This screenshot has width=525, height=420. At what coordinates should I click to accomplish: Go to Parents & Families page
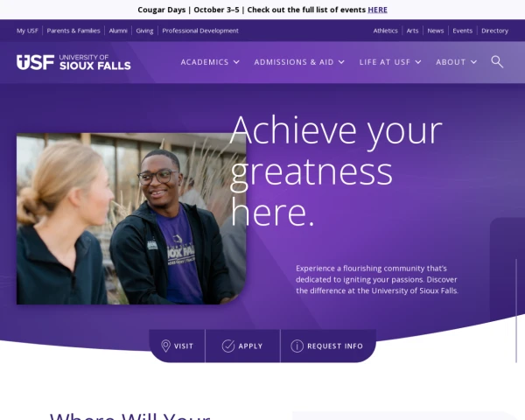[x=73, y=31]
